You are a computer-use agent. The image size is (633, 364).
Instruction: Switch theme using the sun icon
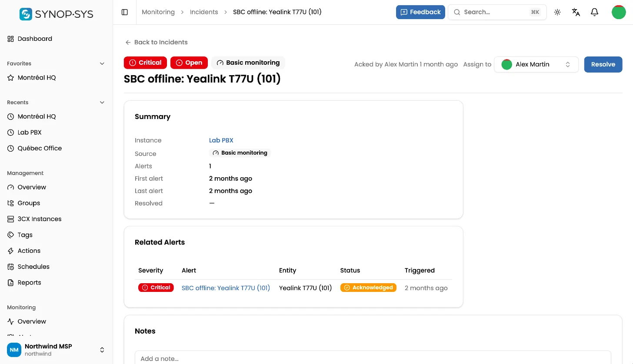point(557,12)
